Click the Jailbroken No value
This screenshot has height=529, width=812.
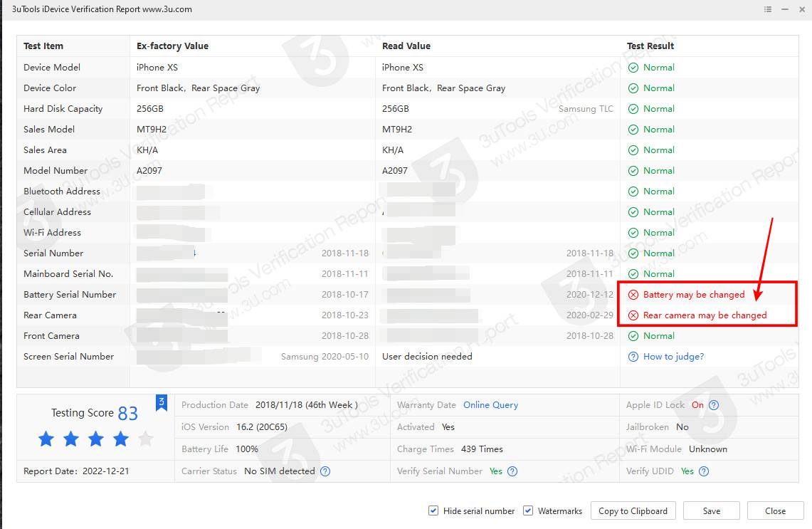coord(682,427)
